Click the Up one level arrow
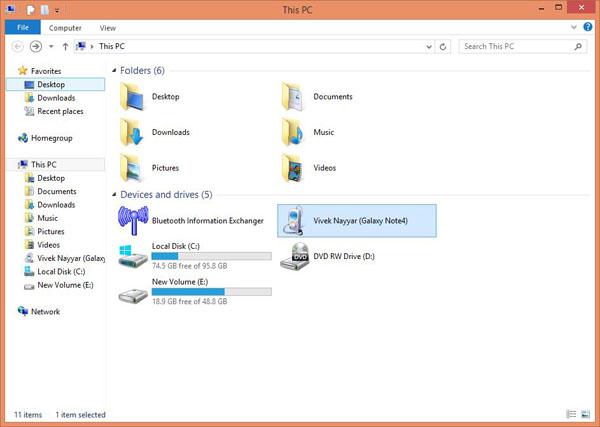The width and height of the screenshot is (600, 427). pyautogui.click(x=66, y=46)
